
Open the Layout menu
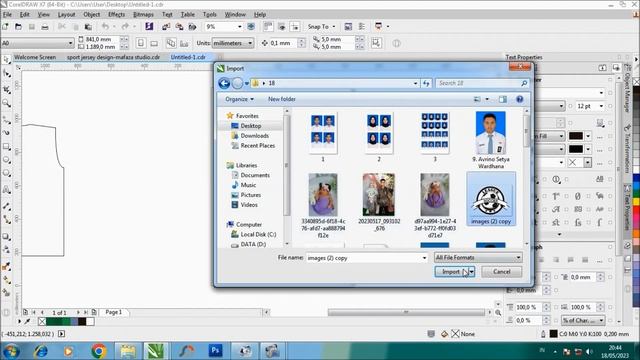tap(67, 14)
